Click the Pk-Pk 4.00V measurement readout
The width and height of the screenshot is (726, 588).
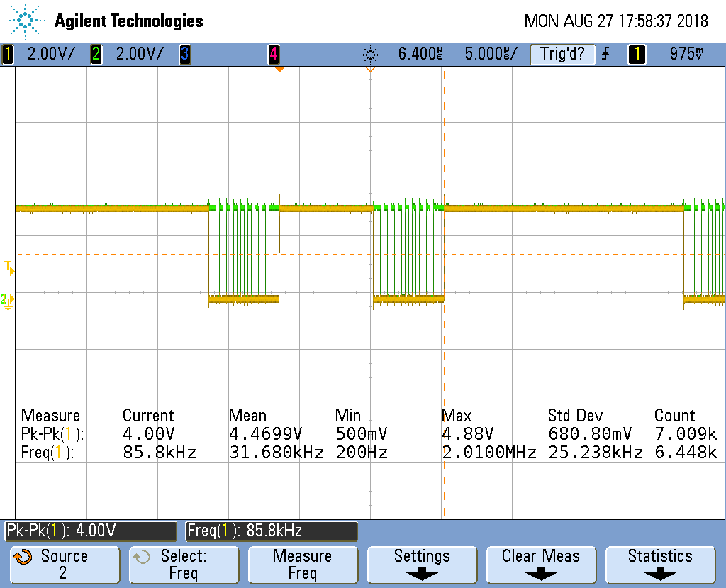[x=90, y=531]
